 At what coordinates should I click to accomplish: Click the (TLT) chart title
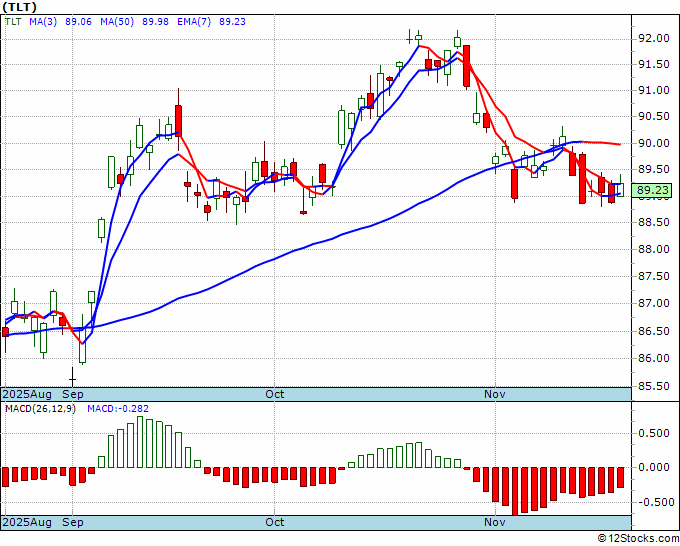click(x=19, y=7)
